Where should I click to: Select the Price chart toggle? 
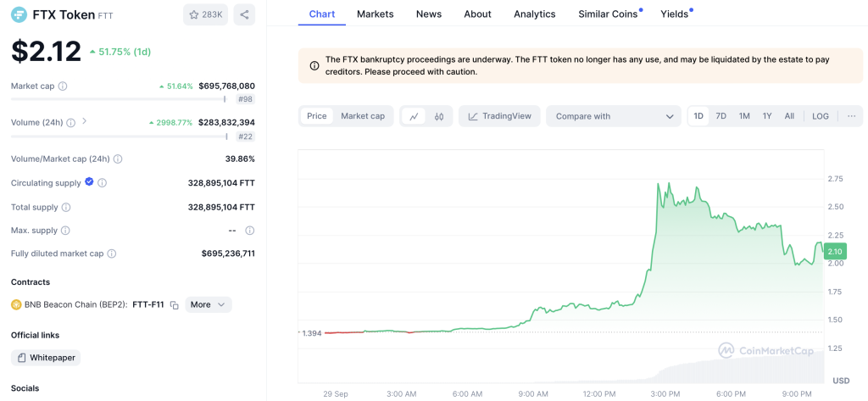click(x=317, y=116)
